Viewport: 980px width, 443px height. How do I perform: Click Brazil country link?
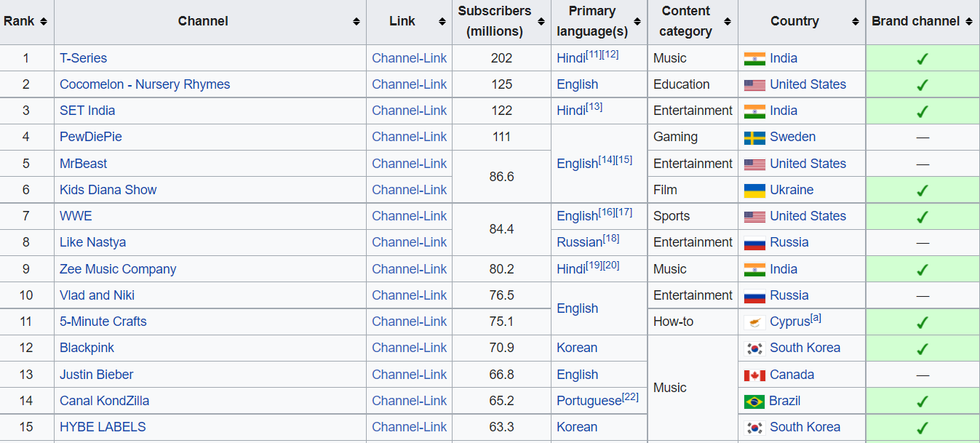(784, 401)
